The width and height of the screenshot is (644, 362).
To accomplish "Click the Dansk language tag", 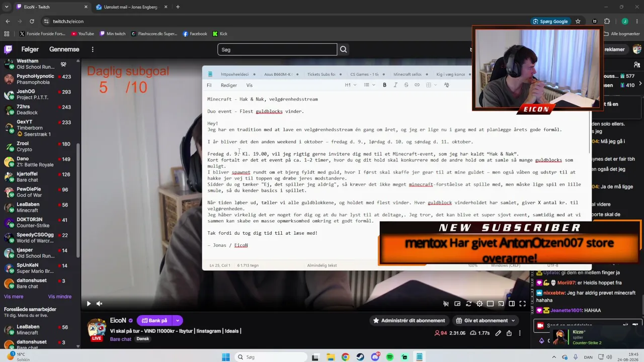I will point(143,339).
